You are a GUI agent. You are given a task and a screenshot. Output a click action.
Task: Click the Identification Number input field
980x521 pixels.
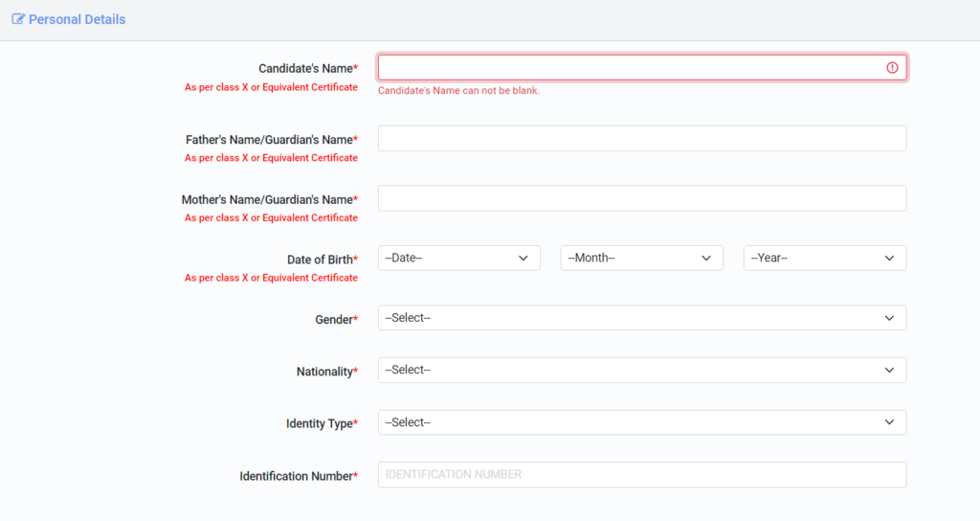click(641, 475)
